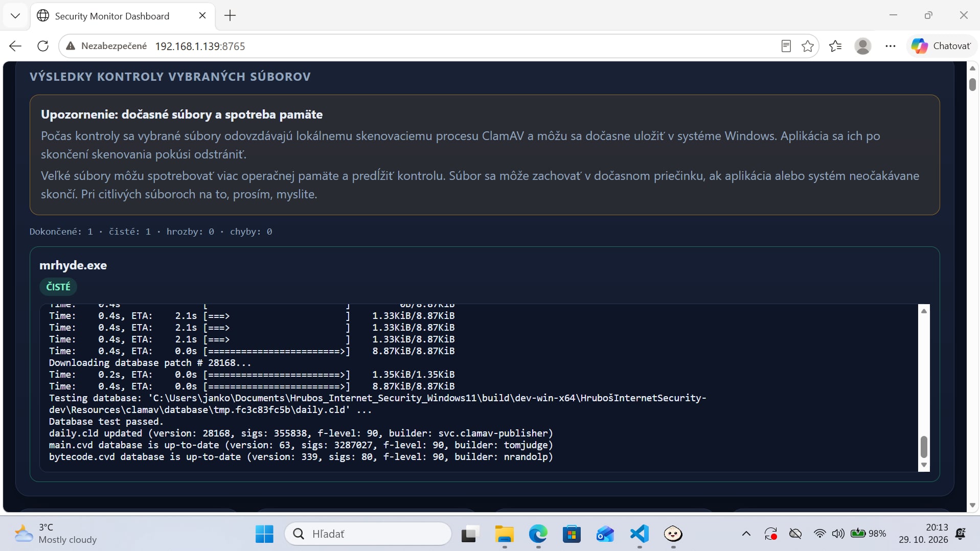Open the battery 98% tray indicator
Viewport: 980px width, 551px height.
868,534
